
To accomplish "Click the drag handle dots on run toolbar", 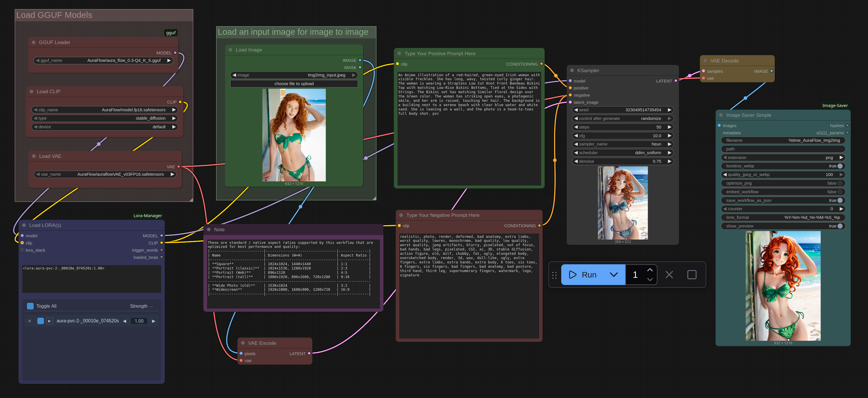I will coord(554,275).
